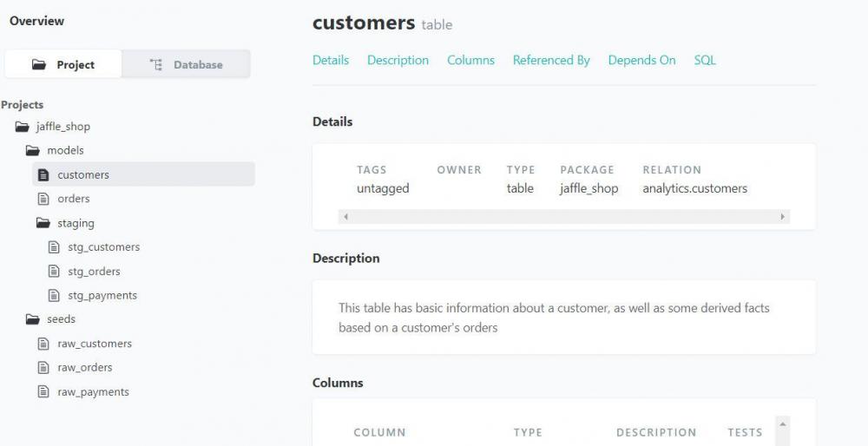This screenshot has width=868, height=446.
Task: Click the Project folder icon in toggle
Action: tap(39, 65)
